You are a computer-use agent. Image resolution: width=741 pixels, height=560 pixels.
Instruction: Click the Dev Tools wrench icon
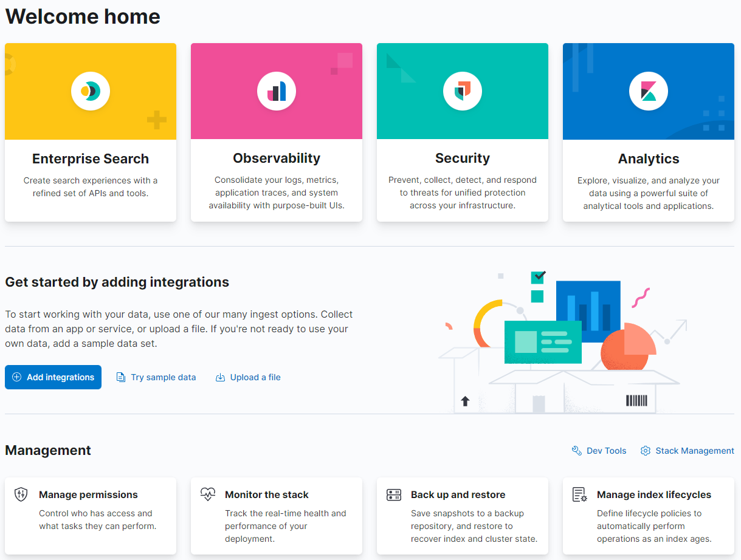(x=577, y=451)
